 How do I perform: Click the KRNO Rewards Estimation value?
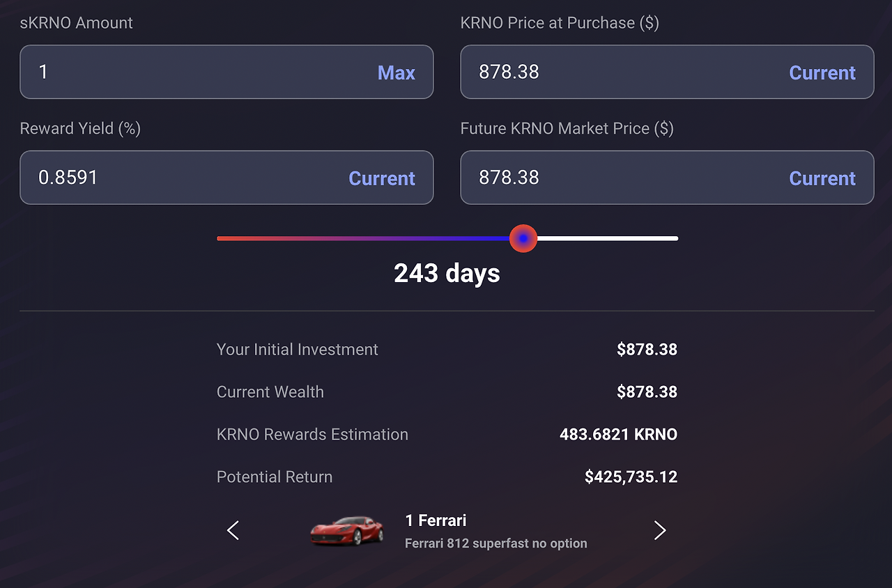click(618, 435)
